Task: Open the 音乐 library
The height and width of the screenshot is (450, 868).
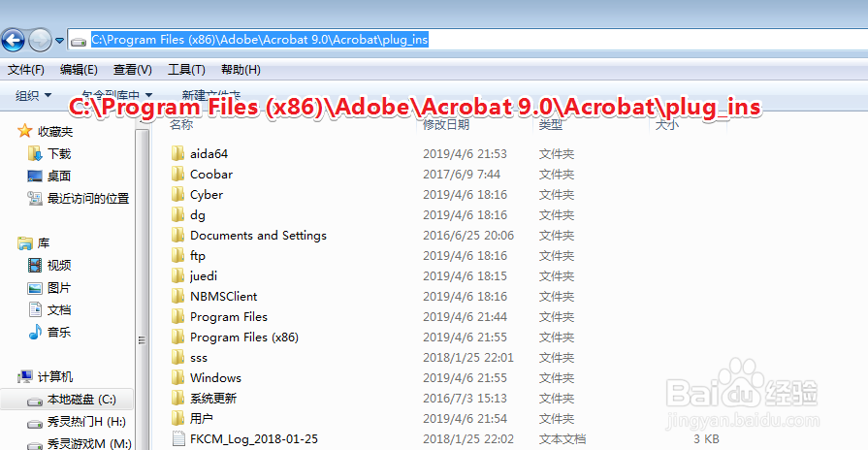Action: click(59, 332)
